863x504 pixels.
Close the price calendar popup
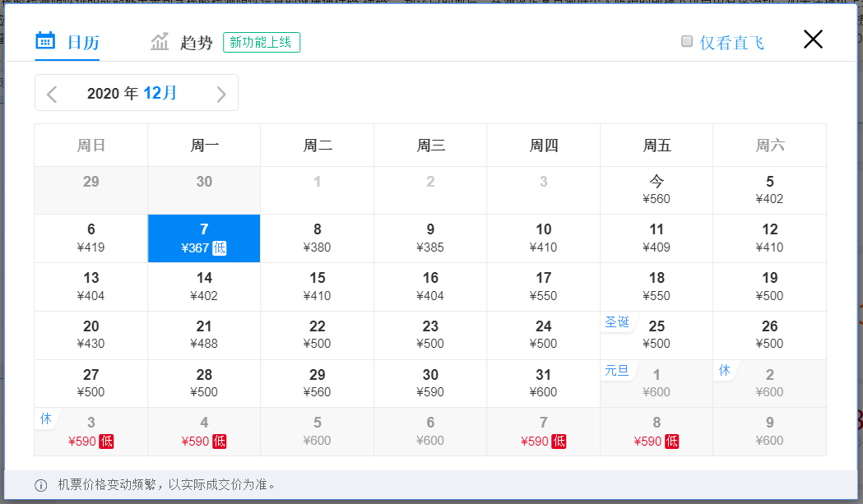(x=812, y=39)
